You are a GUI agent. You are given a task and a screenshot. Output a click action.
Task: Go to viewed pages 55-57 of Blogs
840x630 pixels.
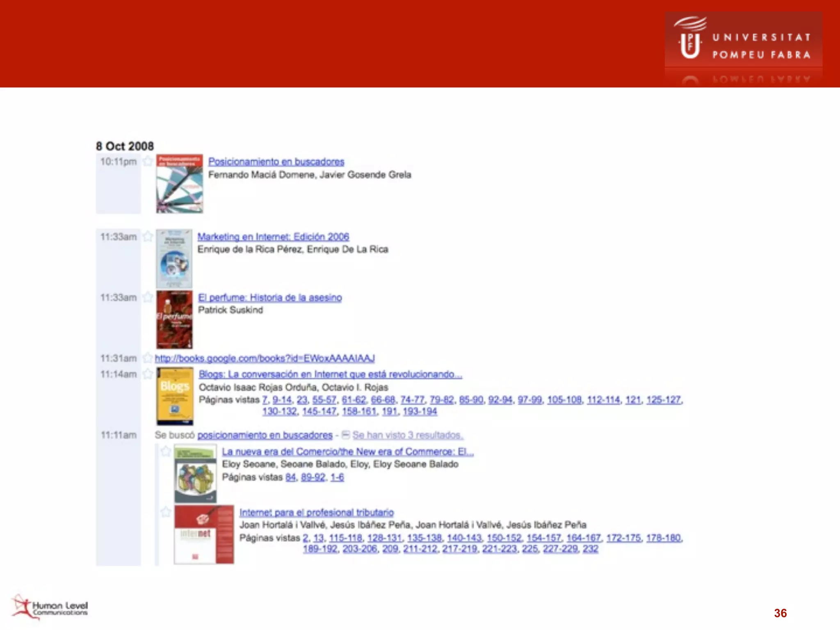point(324,399)
